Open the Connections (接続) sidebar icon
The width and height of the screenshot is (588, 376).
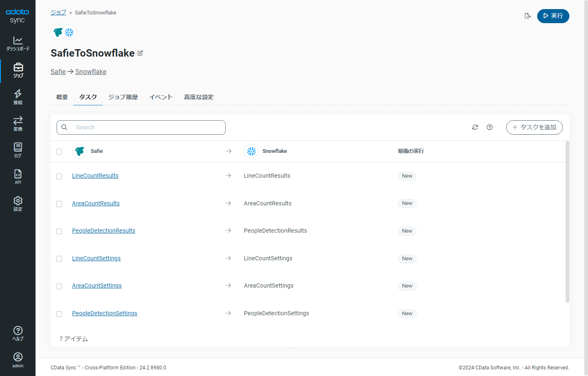(18, 97)
